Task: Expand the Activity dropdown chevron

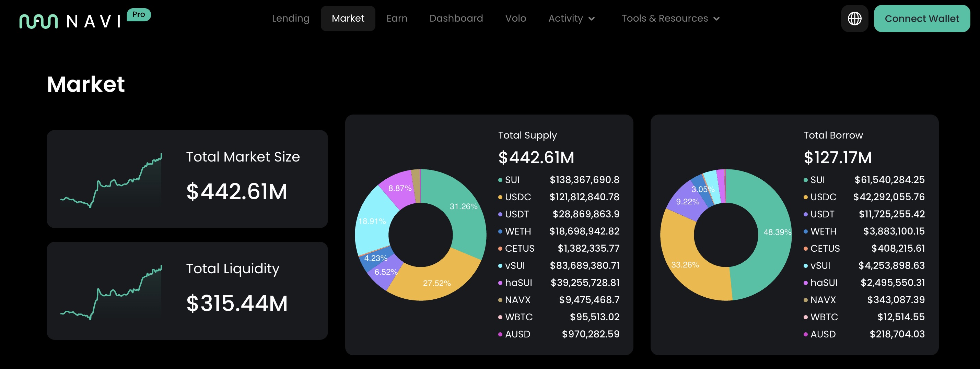Action: pos(591,19)
